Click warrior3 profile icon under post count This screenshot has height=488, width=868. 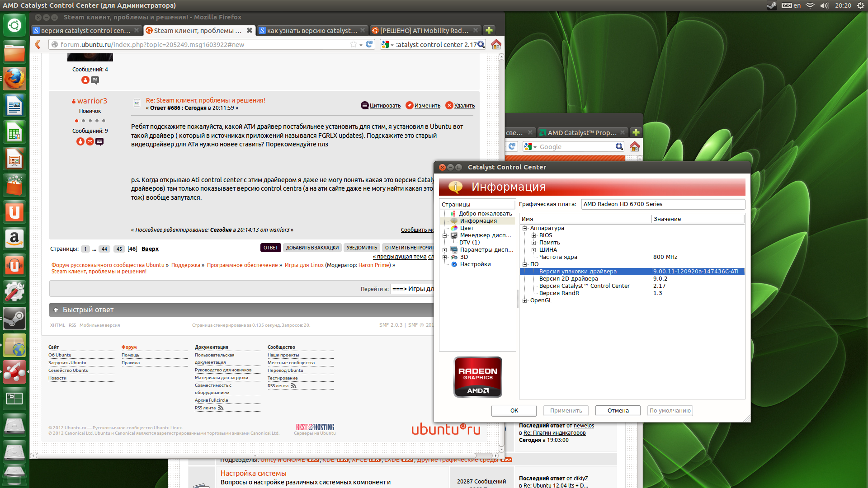click(80, 141)
